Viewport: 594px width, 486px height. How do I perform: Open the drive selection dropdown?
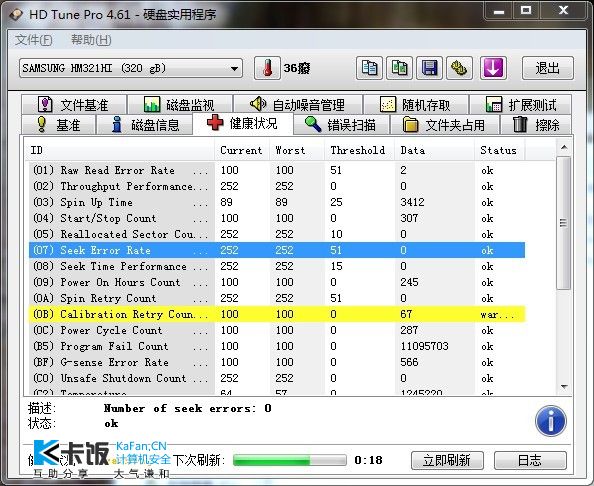pyautogui.click(x=131, y=68)
